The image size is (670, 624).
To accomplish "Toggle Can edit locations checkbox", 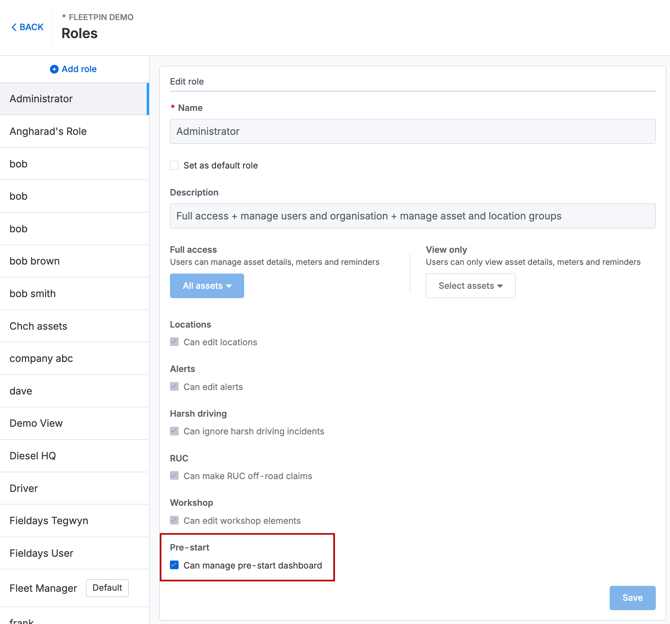I will (x=174, y=342).
